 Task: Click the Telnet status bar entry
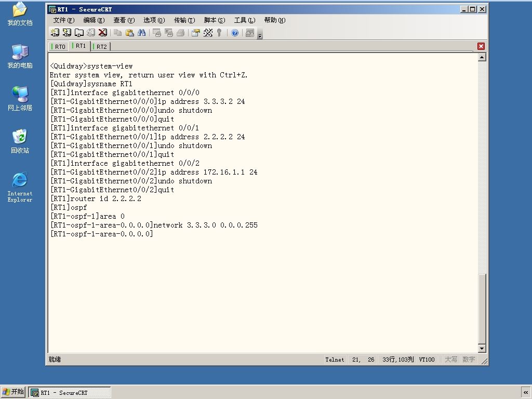(335, 360)
